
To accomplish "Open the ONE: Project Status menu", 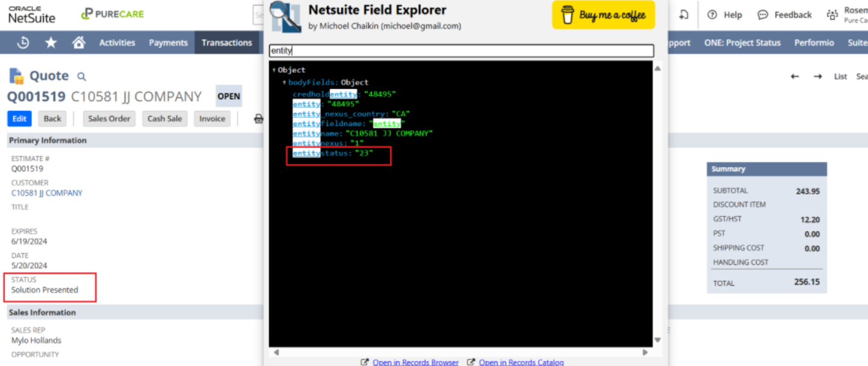I will point(742,43).
